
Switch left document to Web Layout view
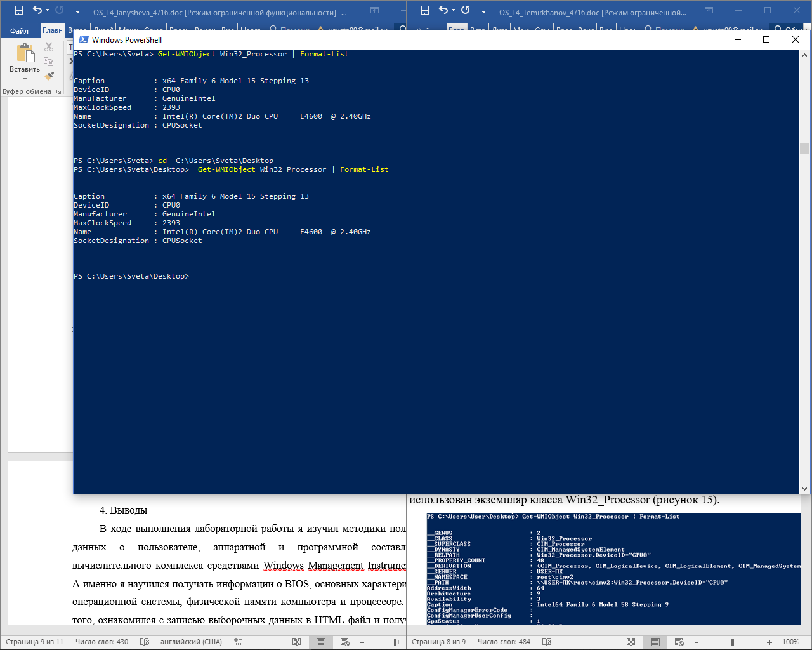coord(345,642)
